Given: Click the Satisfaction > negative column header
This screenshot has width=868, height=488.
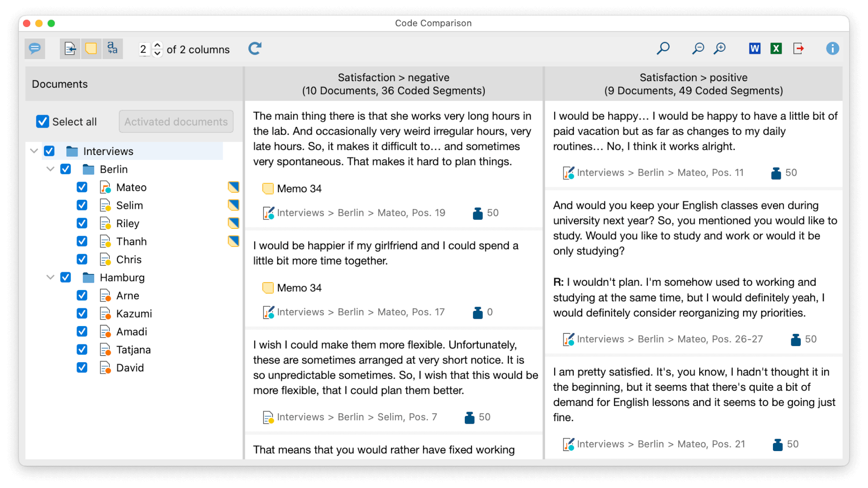Looking at the screenshot, I should (393, 84).
